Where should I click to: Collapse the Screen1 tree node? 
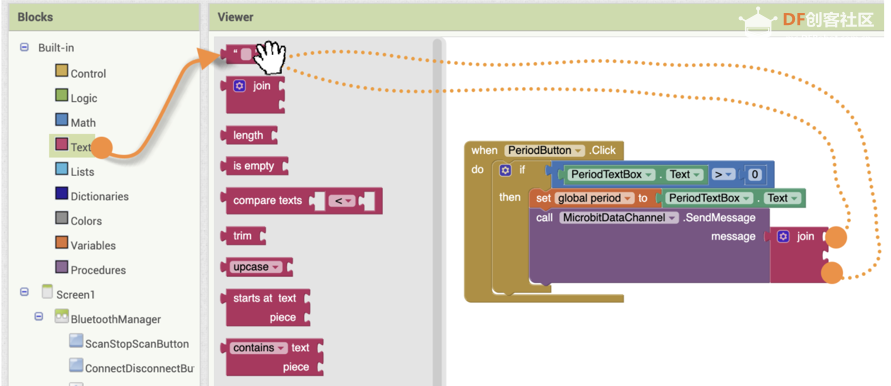coord(24,292)
